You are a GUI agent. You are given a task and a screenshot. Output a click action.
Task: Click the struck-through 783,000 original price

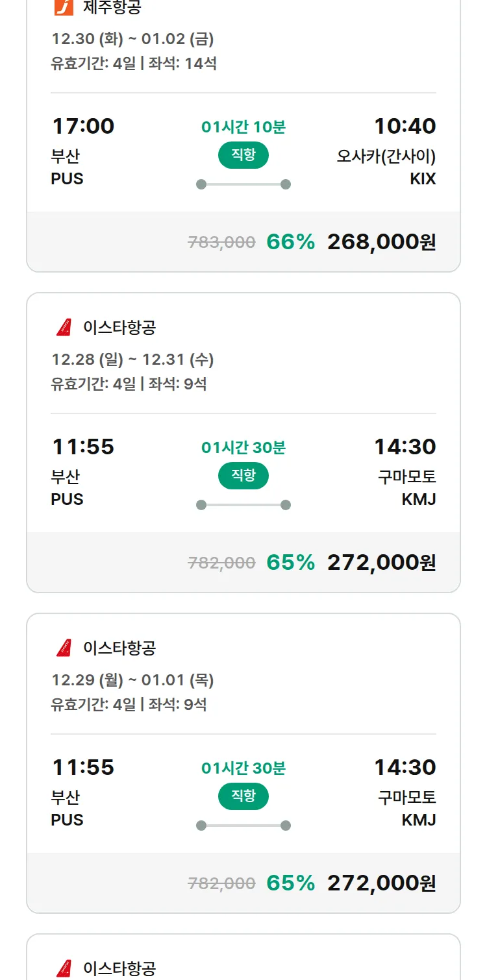(x=221, y=243)
